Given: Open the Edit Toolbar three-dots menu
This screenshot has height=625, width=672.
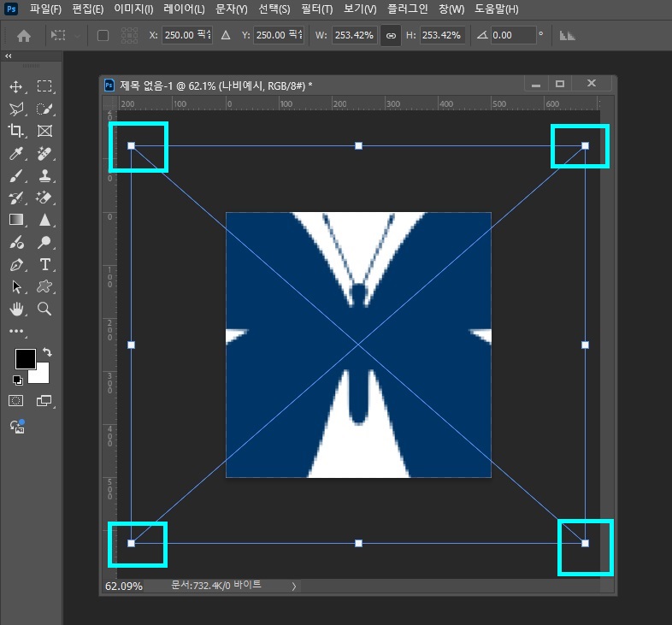Looking at the screenshot, I should (16, 331).
